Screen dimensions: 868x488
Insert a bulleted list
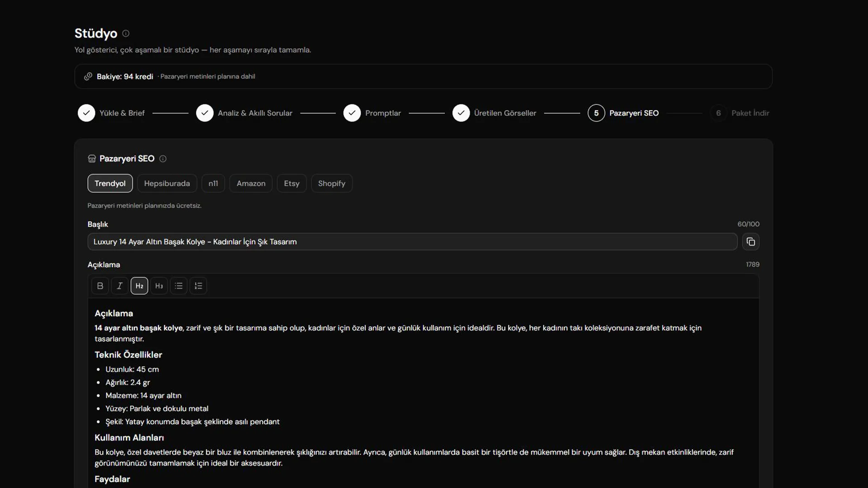coord(179,286)
